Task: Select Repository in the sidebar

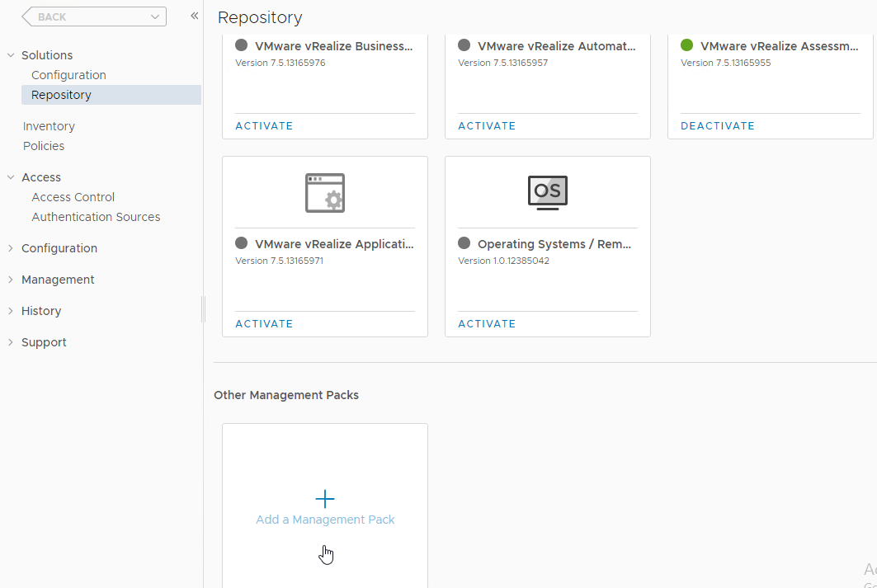Action: pos(111,95)
